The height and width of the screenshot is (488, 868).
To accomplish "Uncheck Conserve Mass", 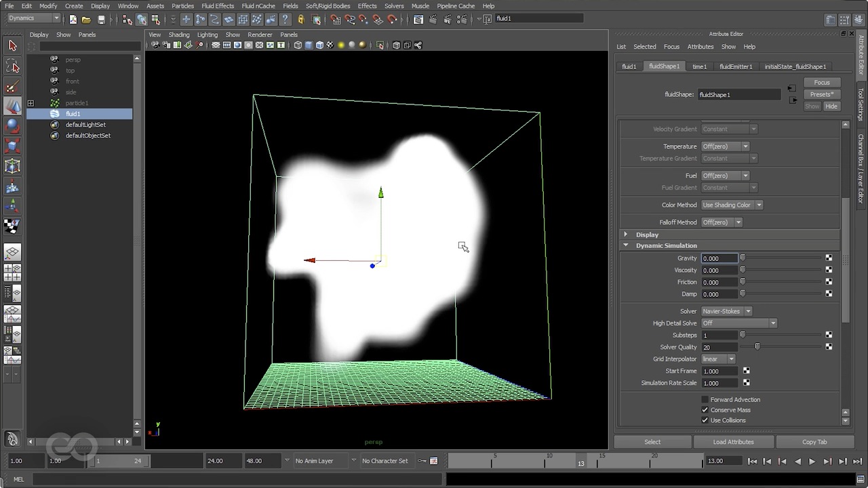I will tap(705, 409).
